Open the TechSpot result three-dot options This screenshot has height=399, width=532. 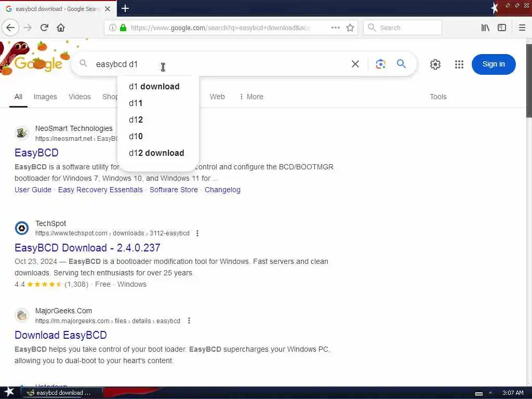click(x=197, y=233)
